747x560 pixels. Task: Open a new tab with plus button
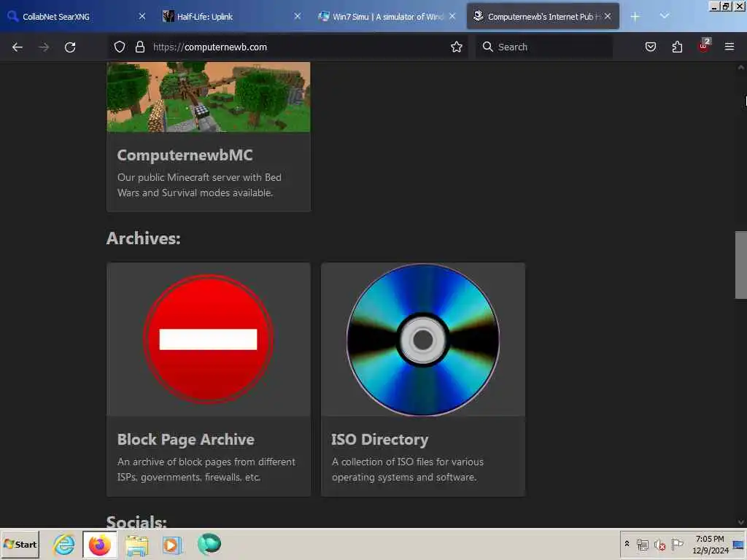coord(635,17)
